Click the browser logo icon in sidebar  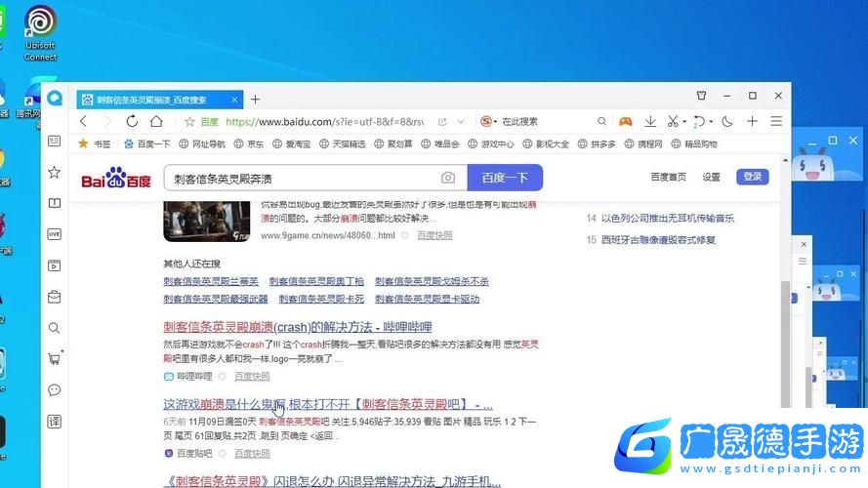click(55, 99)
